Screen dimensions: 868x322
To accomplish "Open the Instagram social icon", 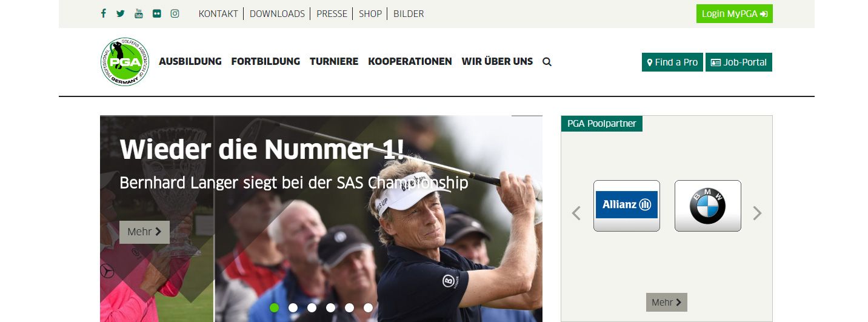I will tap(175, 13).
